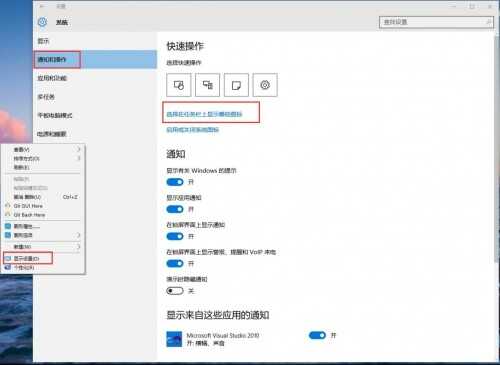This screenshot has height=365, width=500.
Task: Close the Settings window
Action: (x=490, y=6)
